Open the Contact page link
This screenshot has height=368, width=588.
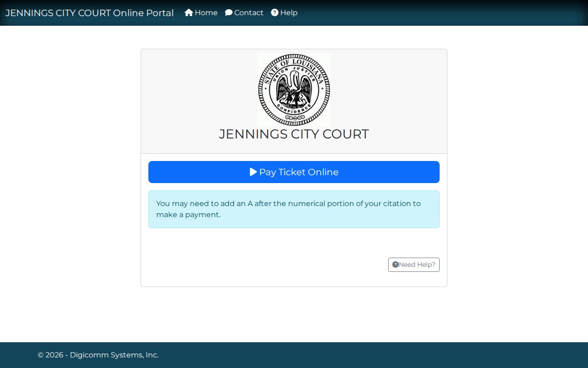click(244, 13)
